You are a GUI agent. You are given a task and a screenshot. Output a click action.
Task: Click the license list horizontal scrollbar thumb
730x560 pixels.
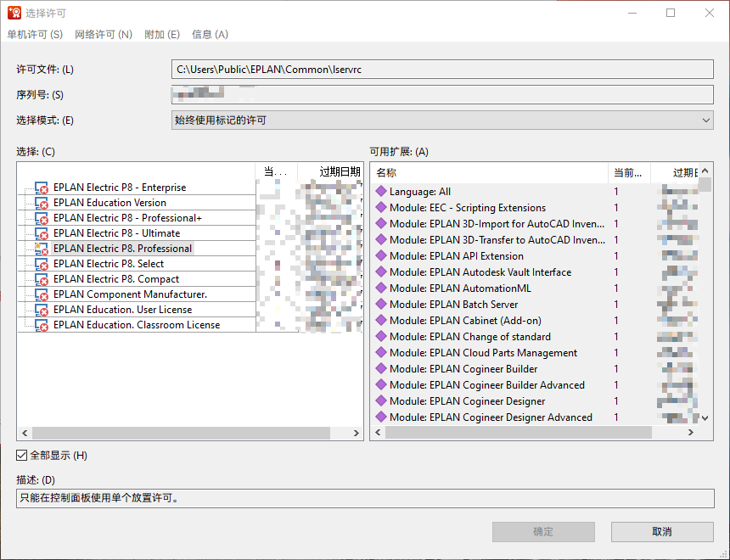coord(182,433)
